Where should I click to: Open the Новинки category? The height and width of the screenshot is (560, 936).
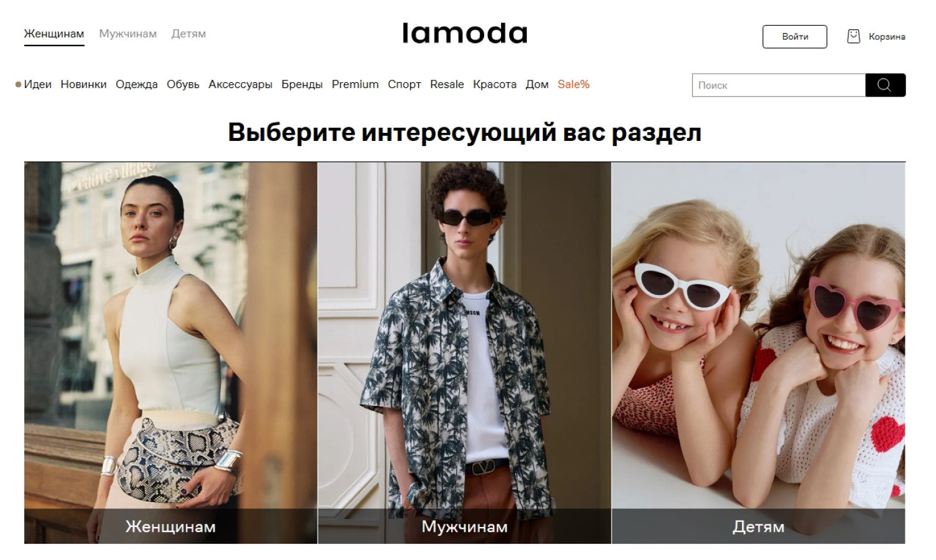(84, 84)
